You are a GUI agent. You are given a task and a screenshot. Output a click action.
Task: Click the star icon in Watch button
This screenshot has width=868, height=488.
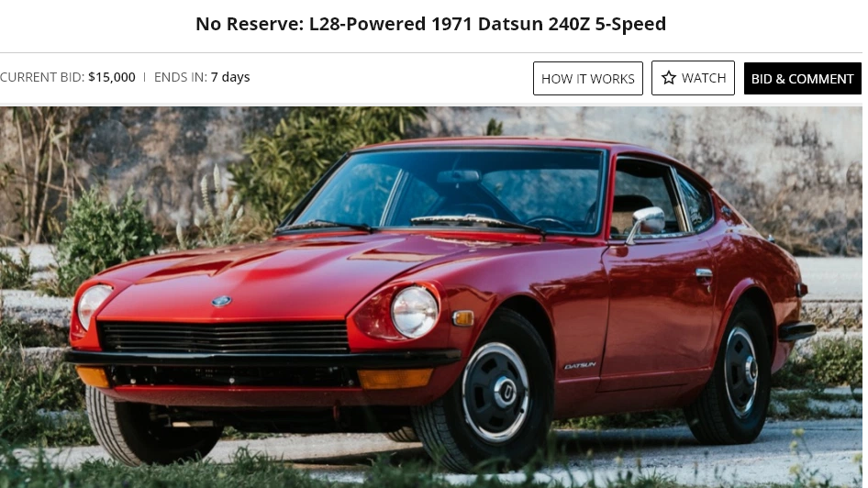pyautogui.click(x=668, y=78)
